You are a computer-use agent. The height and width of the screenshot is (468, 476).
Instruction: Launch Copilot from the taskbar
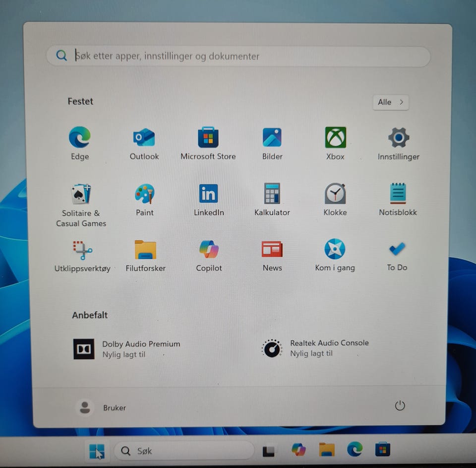[298, 450]
